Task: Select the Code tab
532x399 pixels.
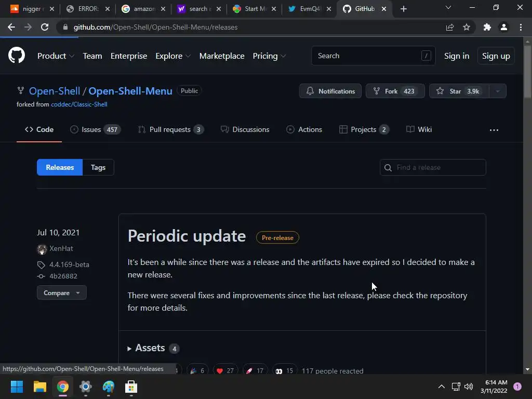Action: [x=39, y=129]
